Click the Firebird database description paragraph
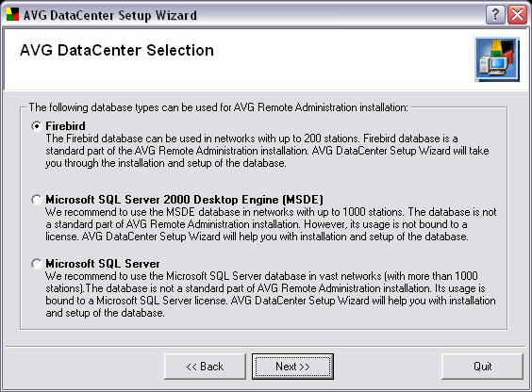 267,151
